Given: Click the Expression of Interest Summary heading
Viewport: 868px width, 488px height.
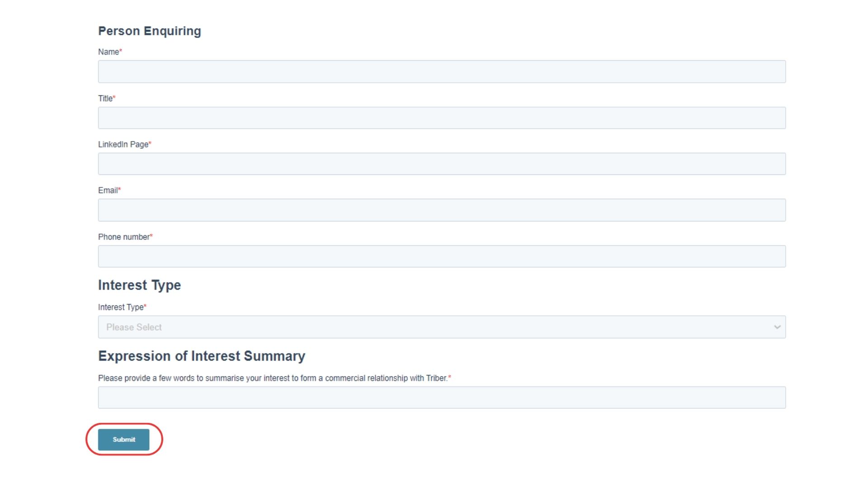Looking at the screenshot, I should tap(202, 356).
